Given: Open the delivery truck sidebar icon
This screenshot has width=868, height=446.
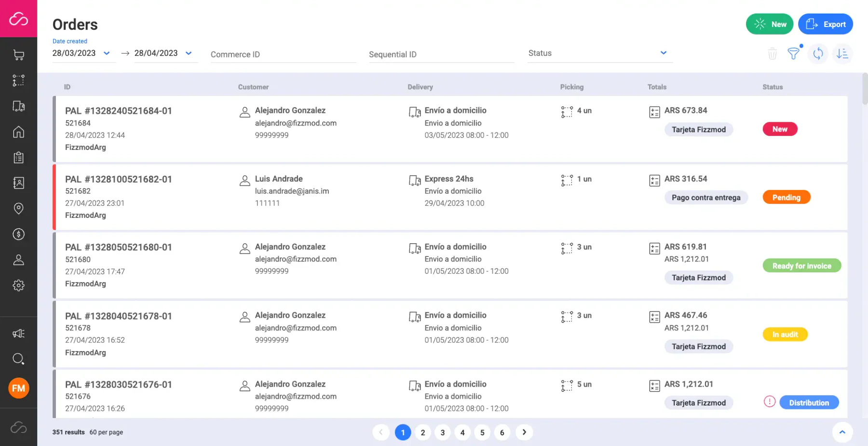Looking at the screenshot, I should coord(18,106).
